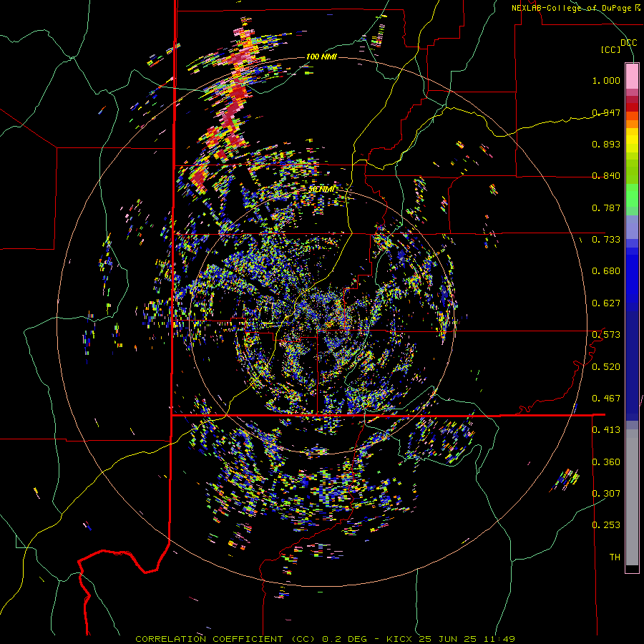Select the 0.840 scale value
644x644 pixels.
click(x=606, y=176)
